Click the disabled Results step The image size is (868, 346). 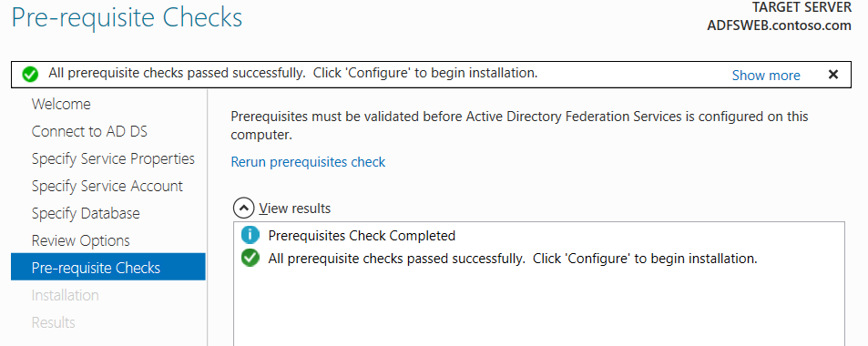pos(53,322)
